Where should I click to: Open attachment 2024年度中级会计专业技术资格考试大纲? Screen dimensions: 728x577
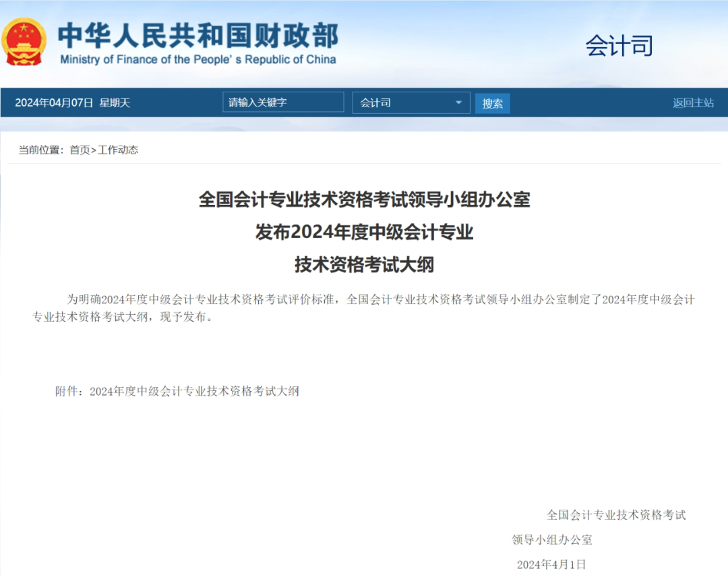tap(194, 392)
